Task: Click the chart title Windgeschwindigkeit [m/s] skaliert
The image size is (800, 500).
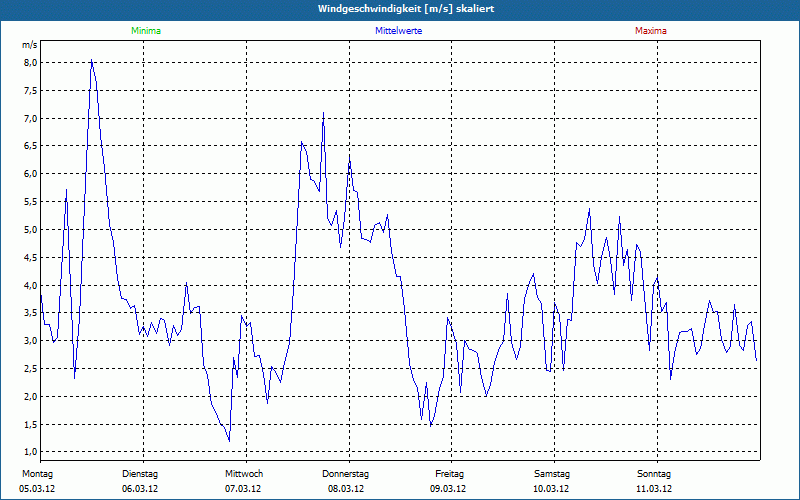Action: [x=406, y=9]
